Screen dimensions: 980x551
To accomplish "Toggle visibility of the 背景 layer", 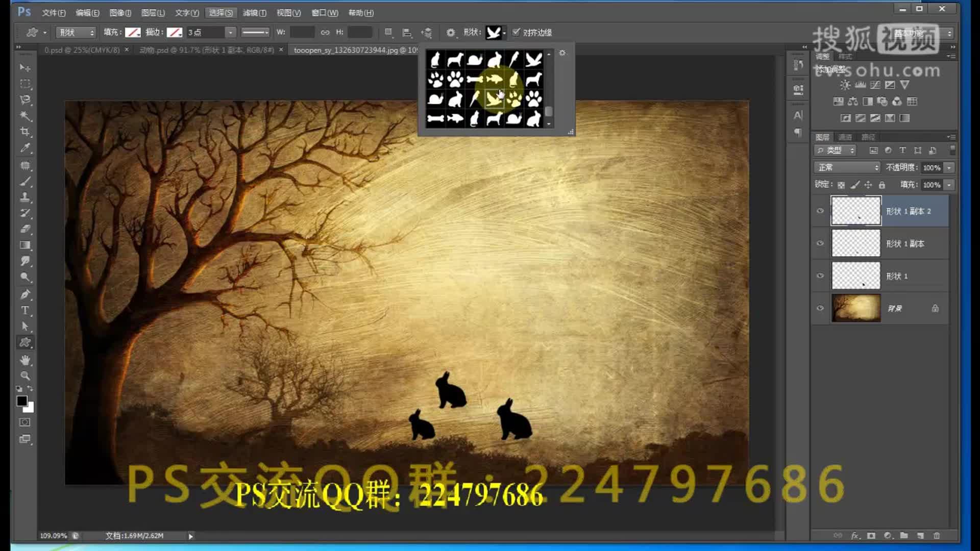I will click(x=820, y=308).
